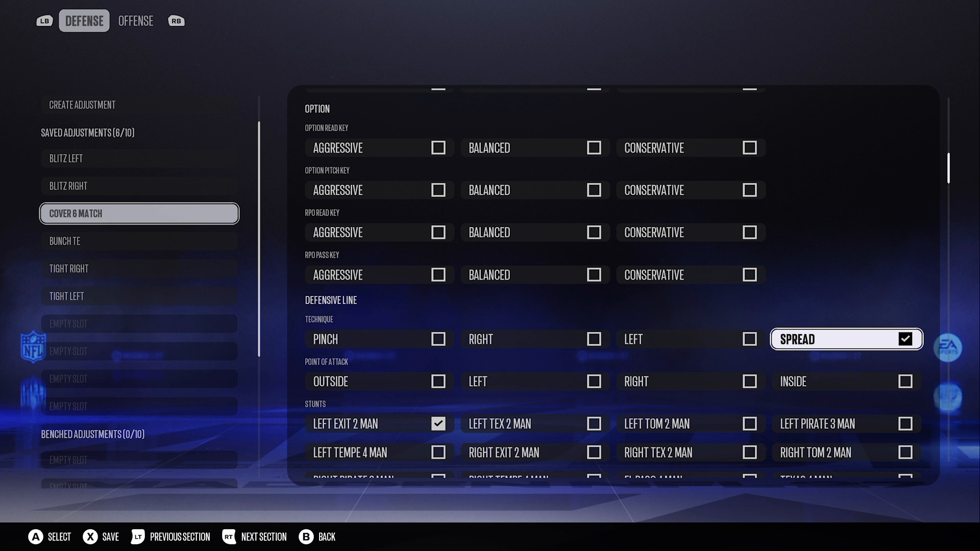Open the Bunch TE adjustment
Viewport: 980px width, 551px height.
coord(139,241)
